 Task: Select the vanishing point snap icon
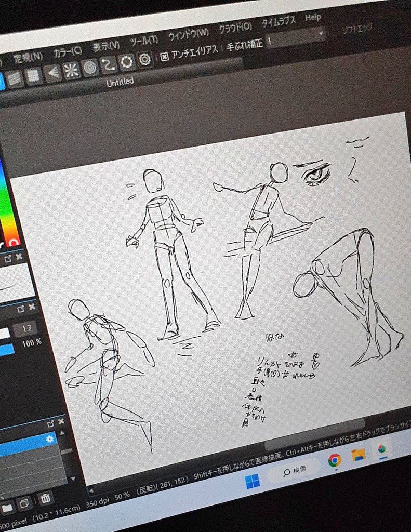pyautogui.click(x=53, y=73)
